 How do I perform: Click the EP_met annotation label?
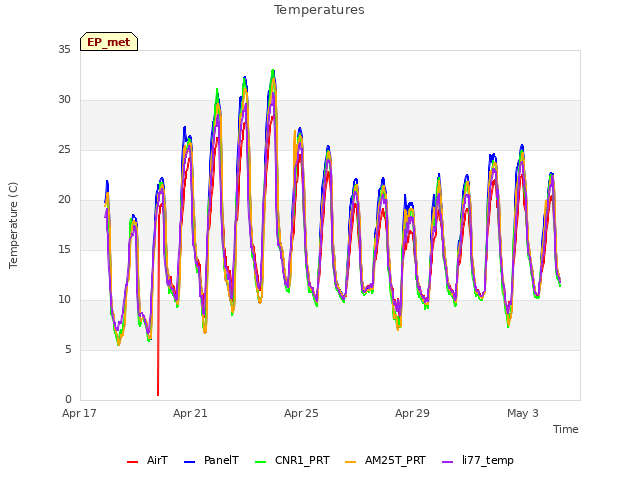(x=109, y=42)
